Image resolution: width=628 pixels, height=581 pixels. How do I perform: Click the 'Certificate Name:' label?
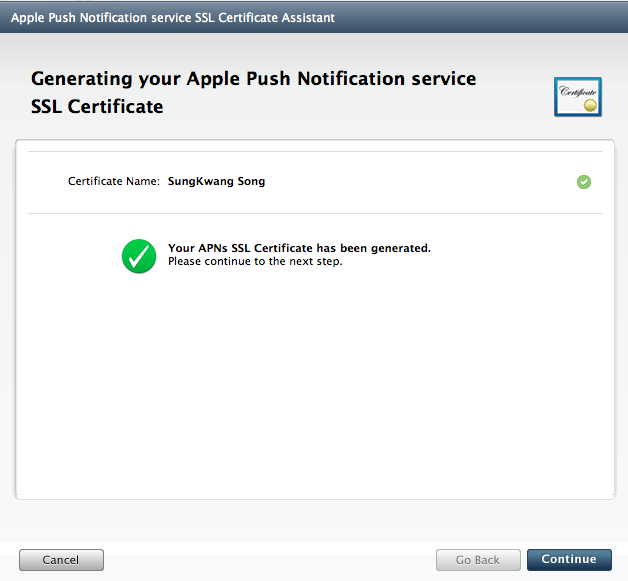click(114, 181)
